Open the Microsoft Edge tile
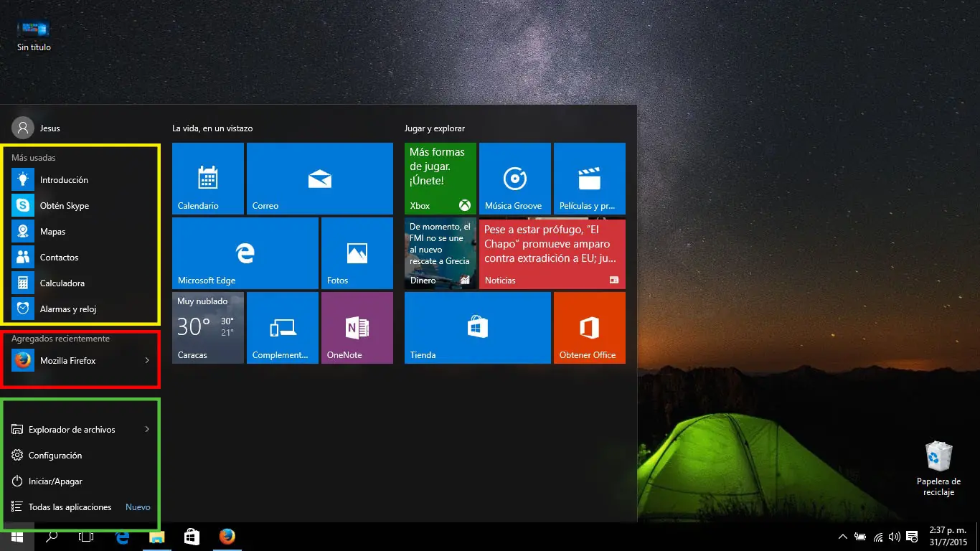Viewport: 980px width, 551px height. click(x=245, y=253)
